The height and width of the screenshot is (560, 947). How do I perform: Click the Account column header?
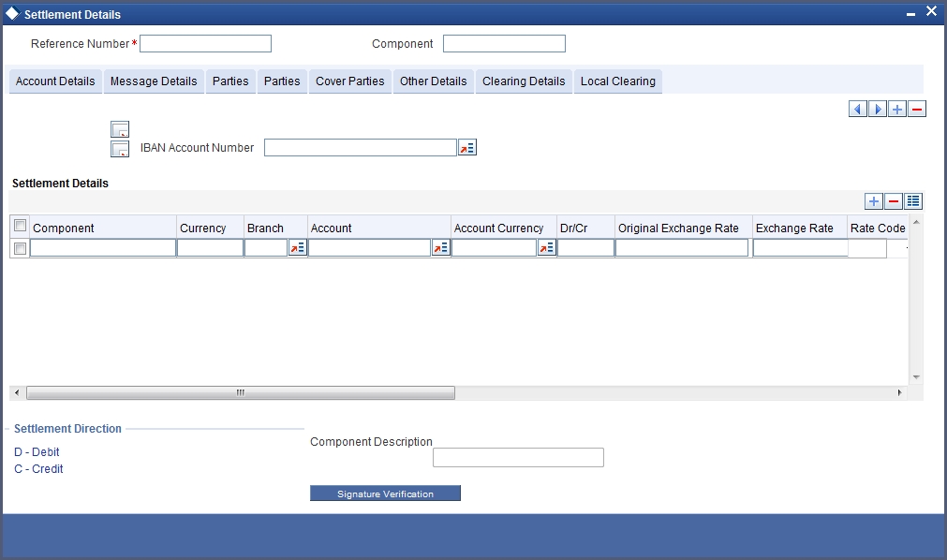331,228
